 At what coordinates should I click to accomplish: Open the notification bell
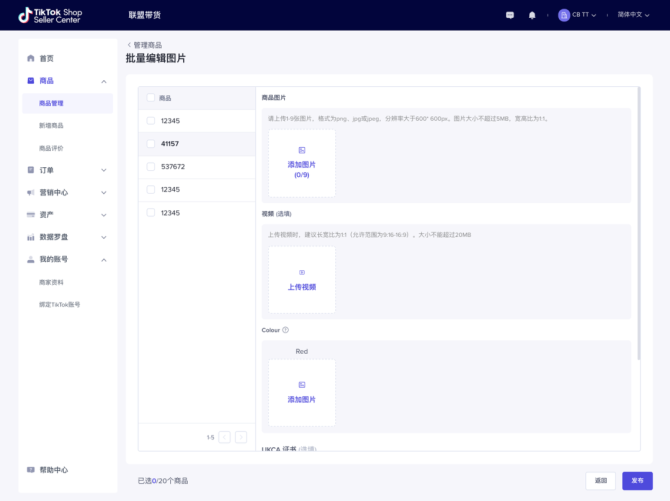click(x=532, y=15)
